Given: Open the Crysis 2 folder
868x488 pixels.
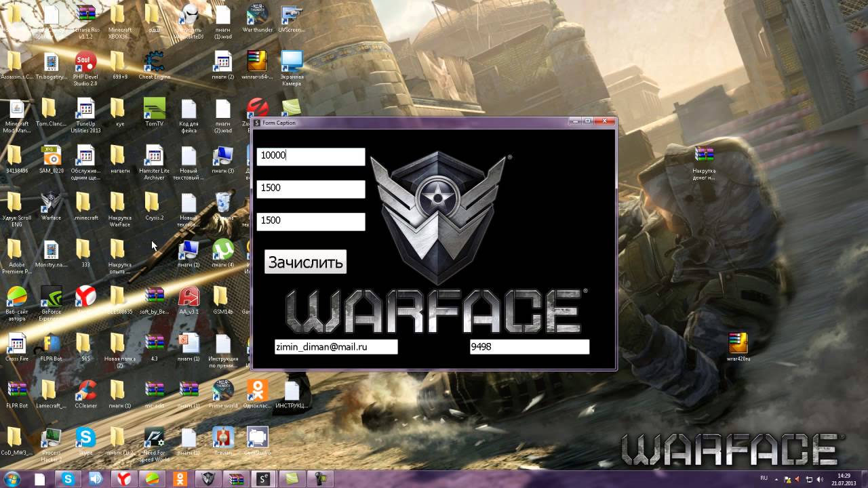Looking at the screenshot, I should click(154, 206).
